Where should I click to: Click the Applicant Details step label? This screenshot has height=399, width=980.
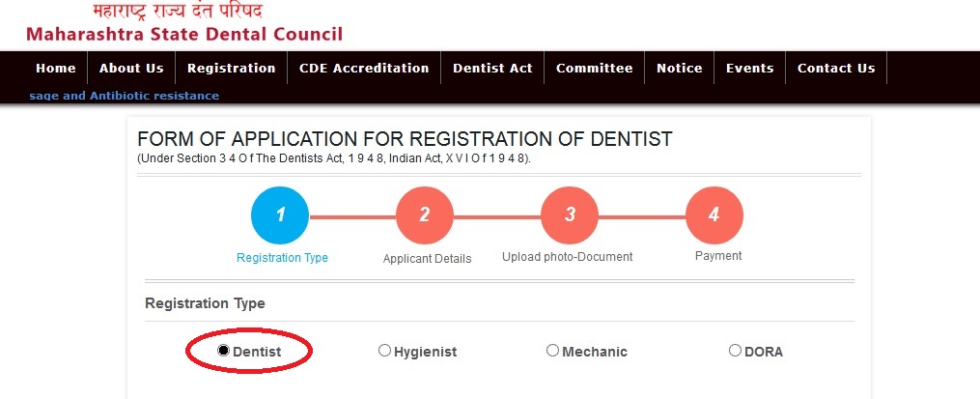(x=427, y=259)
